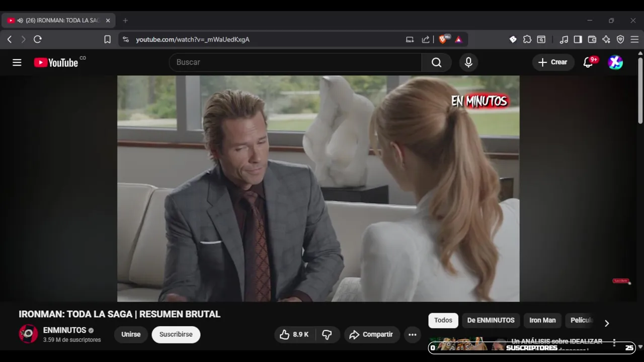Click the video player area
The width and height of the screenshot is (644, 362).
tap(318, 189)
